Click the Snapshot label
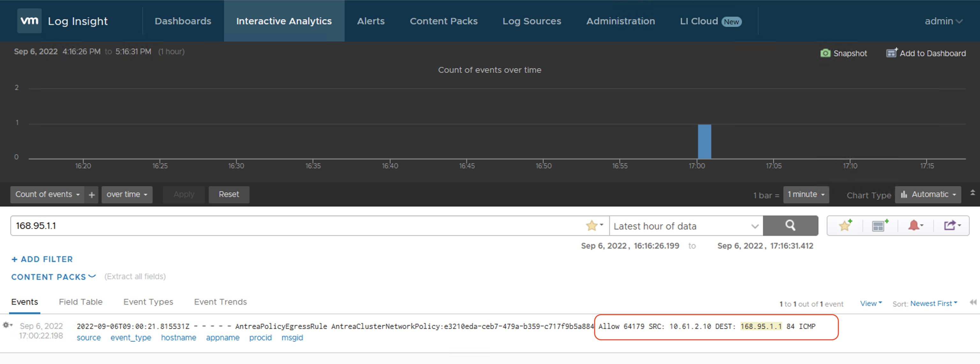The image size is (980, 364). [x=850, y=54]
